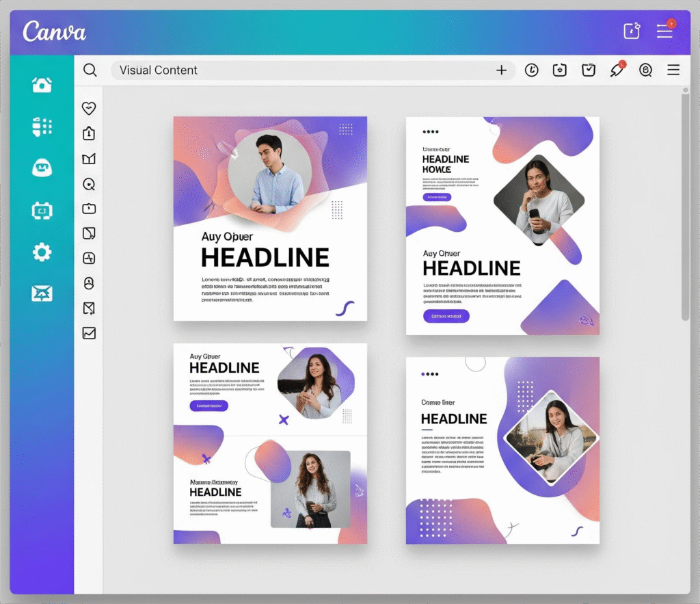700x604 pixels.
Task: Click the Visual Content search field
Action: pyautogui.click(x=312, y=70)
